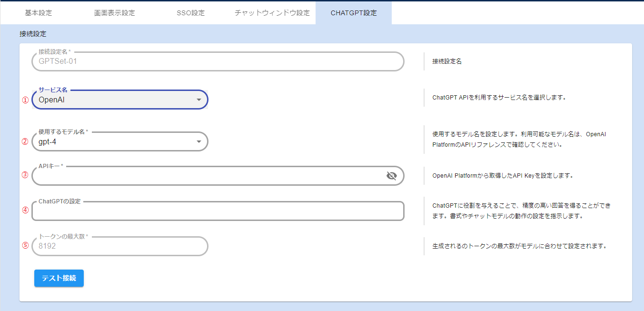Click the red ④ marker beside ChatGPTの設定
The width and height of the screenshot is (644, 311).
pyautogui.click(x=26, y=210)
